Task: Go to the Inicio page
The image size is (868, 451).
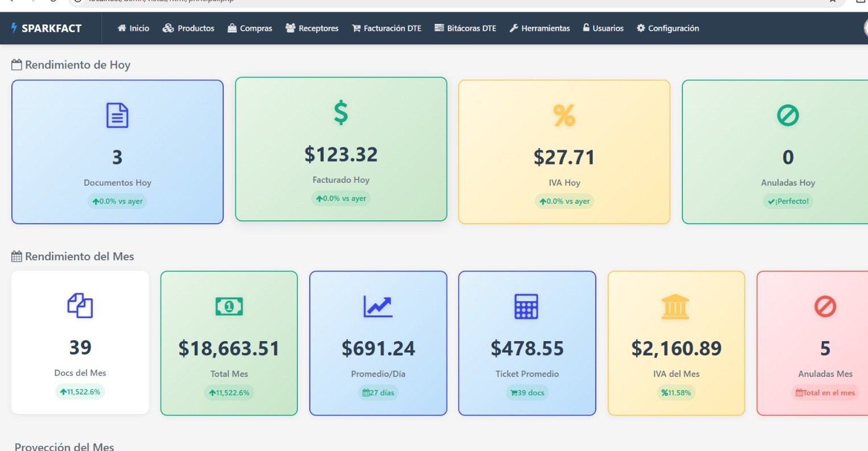Action: (133, 28)
